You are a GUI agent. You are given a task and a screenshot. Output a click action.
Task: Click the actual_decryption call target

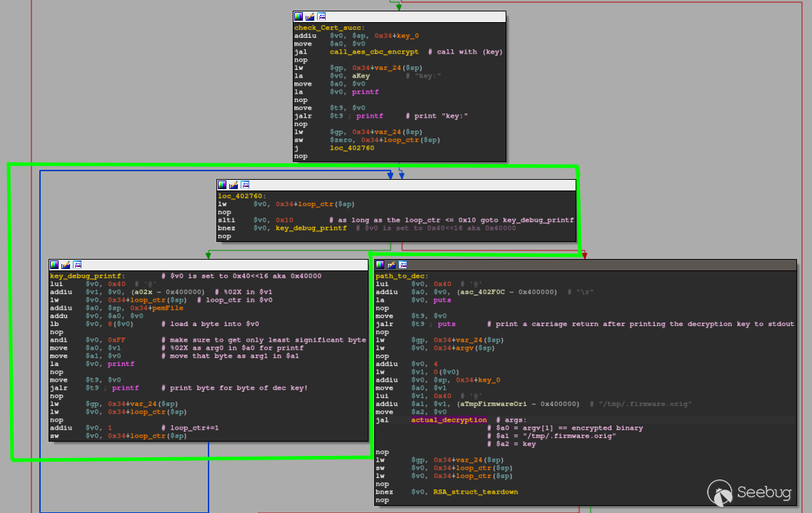pyautogui.click(x=448, y=420)
